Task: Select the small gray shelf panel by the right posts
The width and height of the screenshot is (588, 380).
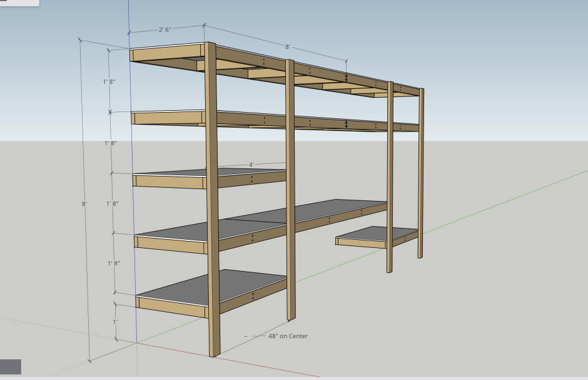Action: (377, 234)
